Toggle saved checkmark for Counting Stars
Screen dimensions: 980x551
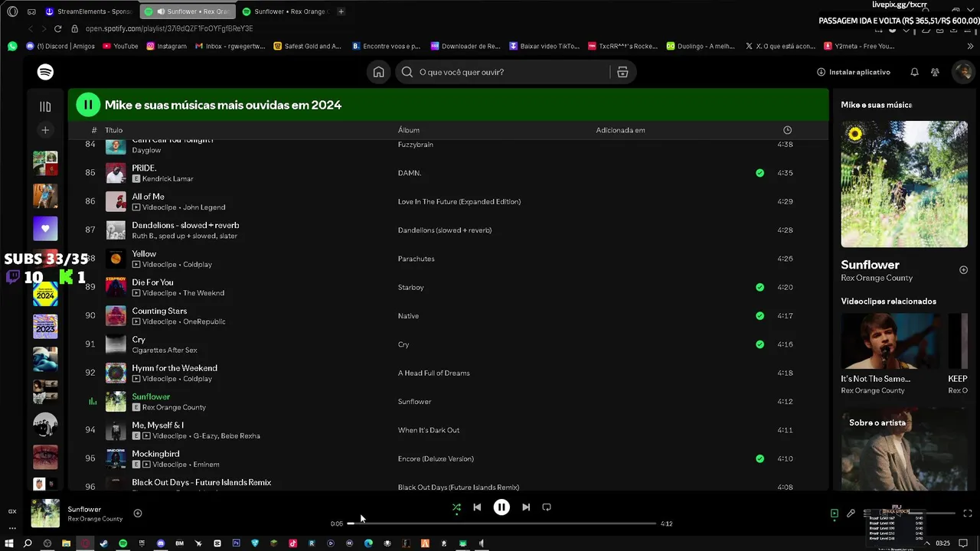point(759,315)
